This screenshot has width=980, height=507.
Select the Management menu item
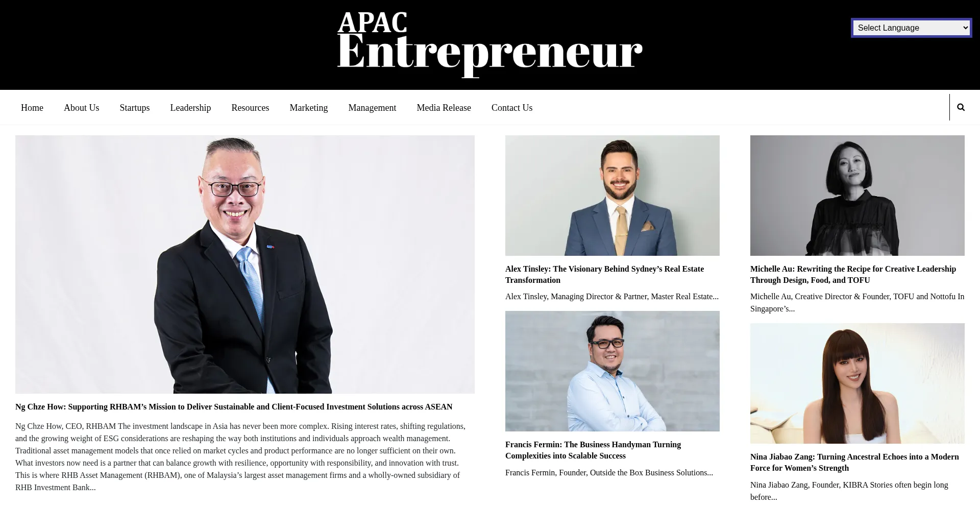tap(372, 108)
